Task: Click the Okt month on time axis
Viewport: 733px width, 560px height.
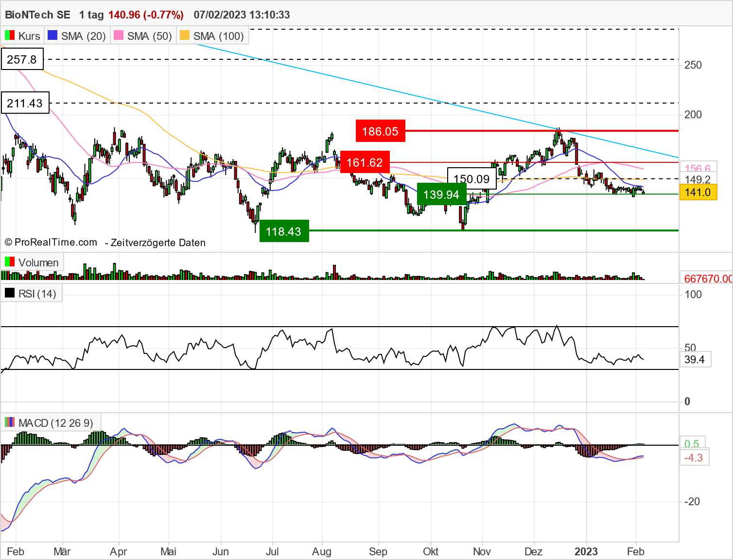Action: click(x=431, y=551)
